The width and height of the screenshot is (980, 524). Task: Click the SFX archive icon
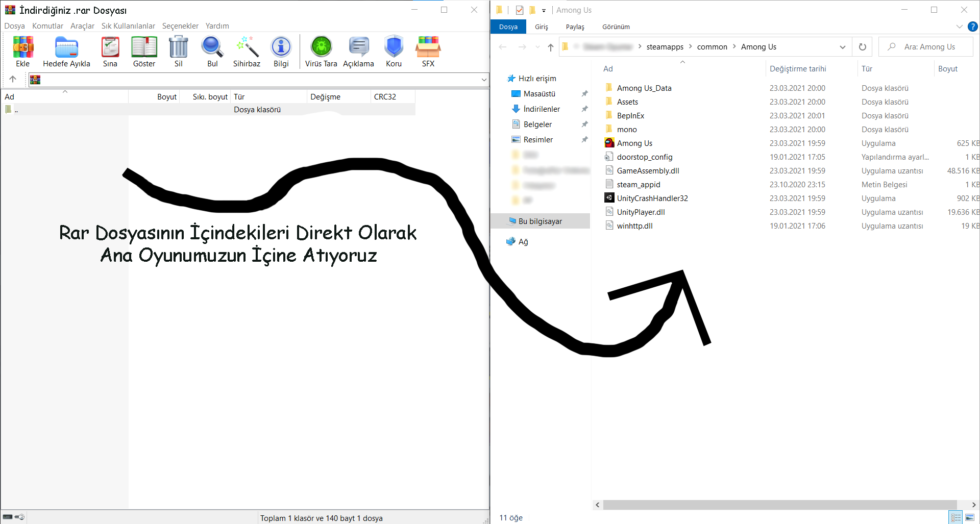point(428,47)
